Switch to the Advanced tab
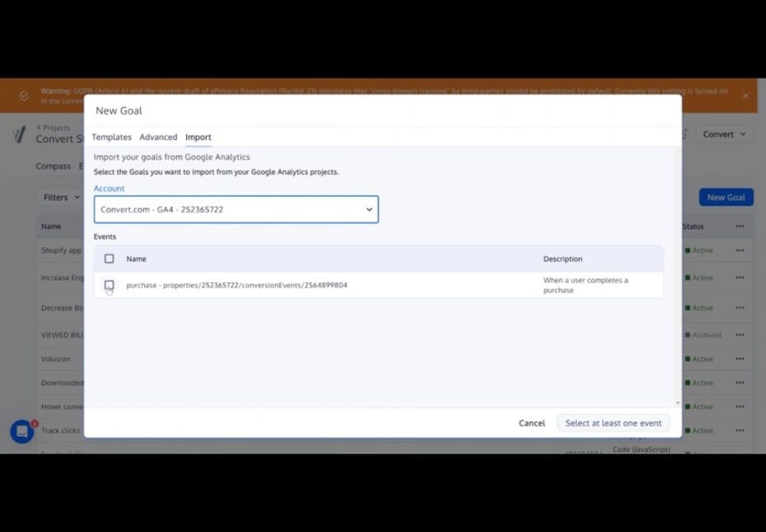 pos(158,138)
